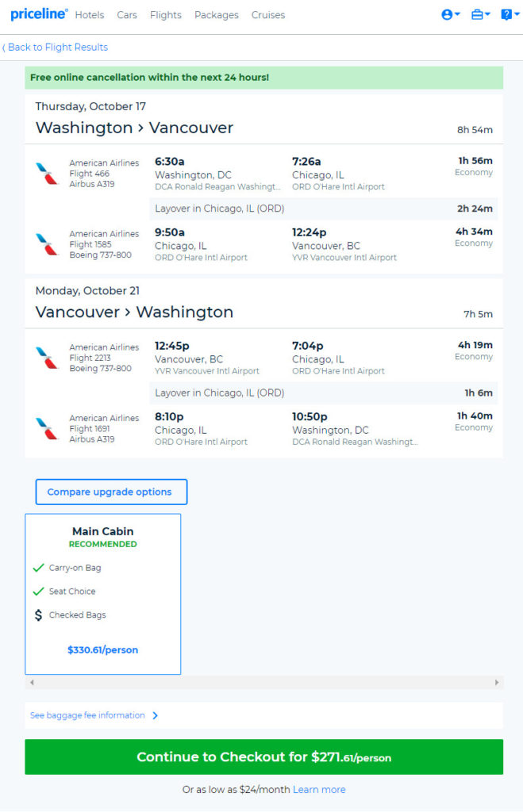Continue to Checkout for $271.61/person

[263, 756]
